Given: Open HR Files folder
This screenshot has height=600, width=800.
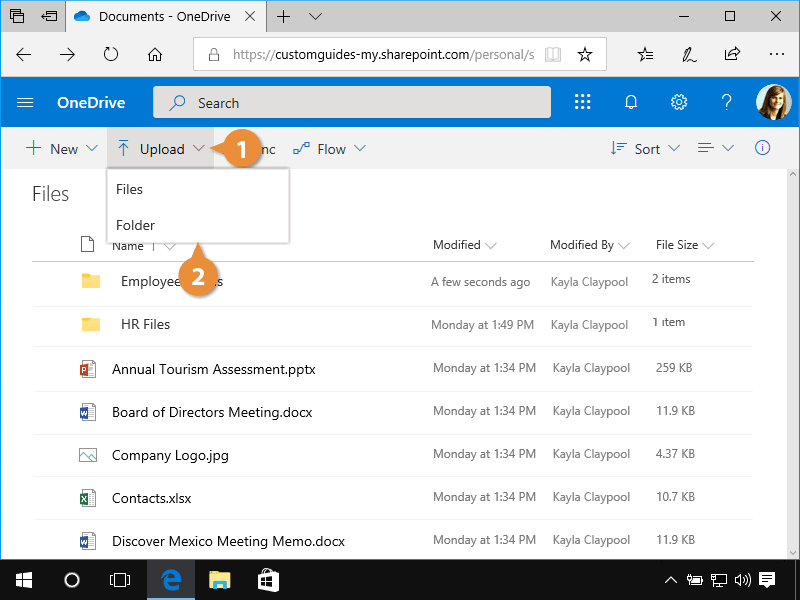Looking at the screenshot, I should (x=145, y=324).
